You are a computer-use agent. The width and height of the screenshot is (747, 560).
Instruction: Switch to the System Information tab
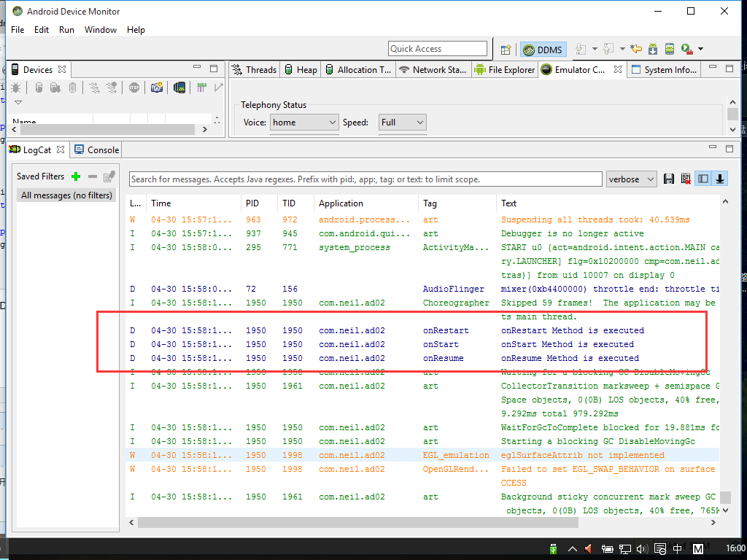(664, 69)
